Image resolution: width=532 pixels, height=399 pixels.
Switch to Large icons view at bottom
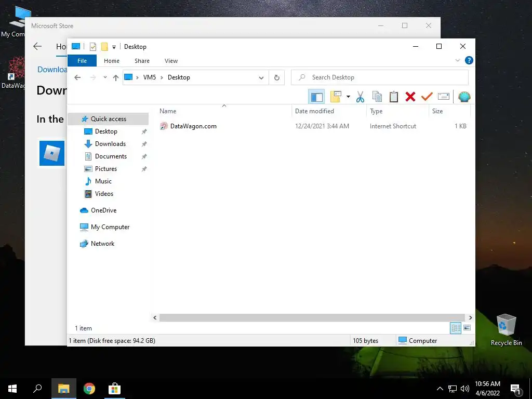[x=467, y=328]
